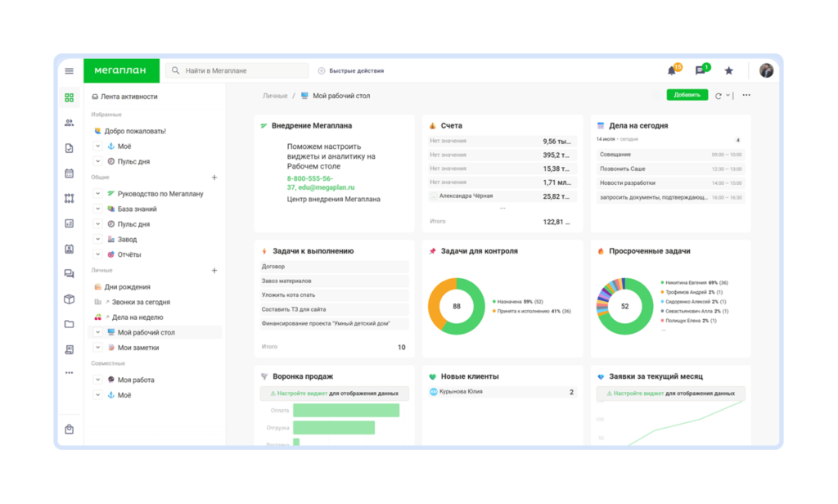Click the refresh icon next to Добавить
838x504 pixels.
[719, 96]
